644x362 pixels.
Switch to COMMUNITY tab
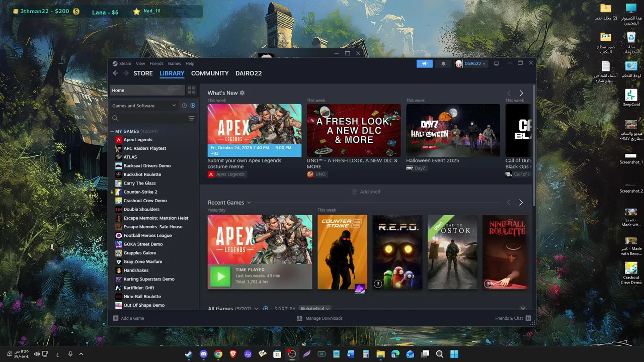tap(210, 73)
